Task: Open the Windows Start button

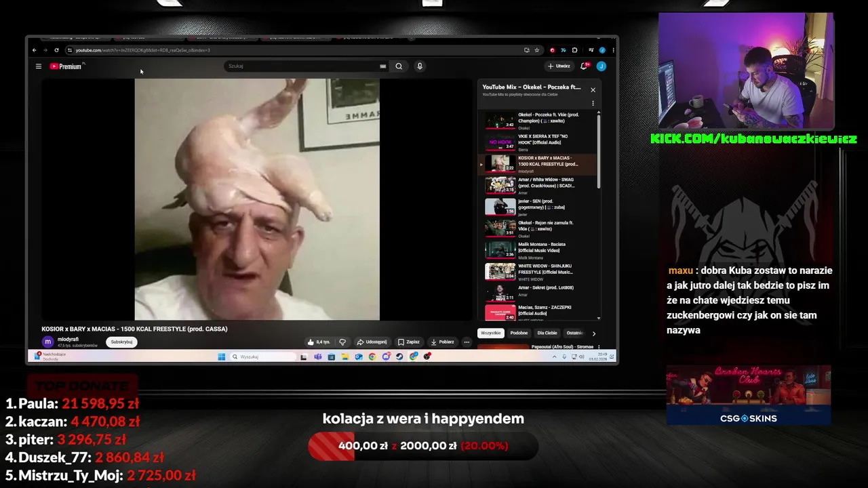Action: tap(221, 357)
